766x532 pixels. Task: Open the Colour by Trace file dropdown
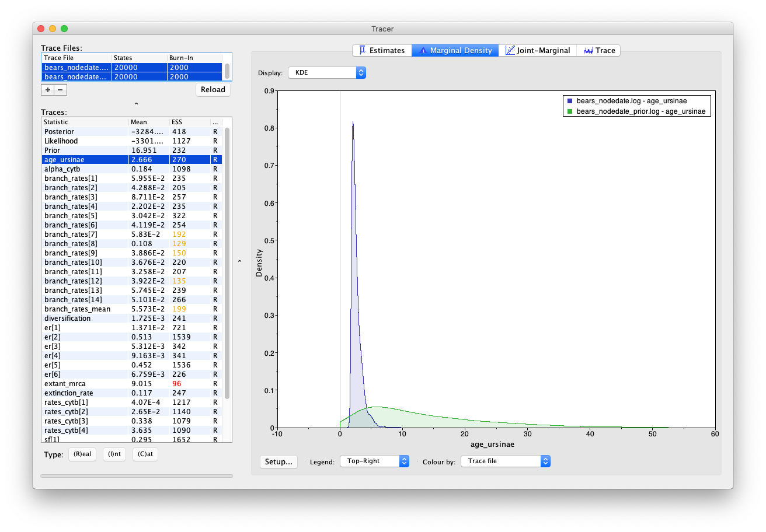[x=506, y=461]
